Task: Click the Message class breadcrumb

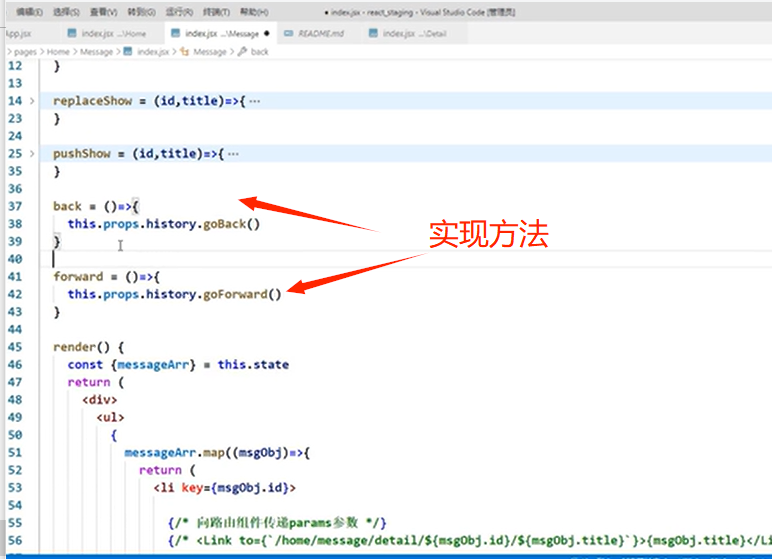Action: click(210, 52)
